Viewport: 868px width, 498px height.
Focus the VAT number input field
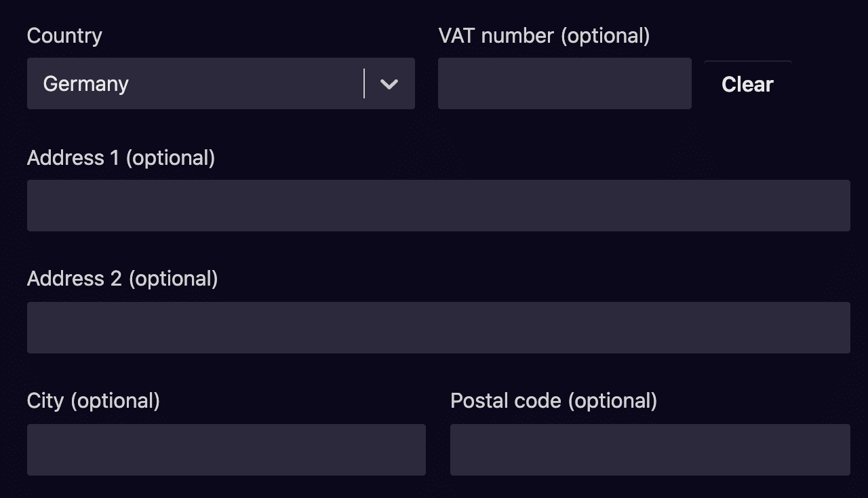[564, 83]
